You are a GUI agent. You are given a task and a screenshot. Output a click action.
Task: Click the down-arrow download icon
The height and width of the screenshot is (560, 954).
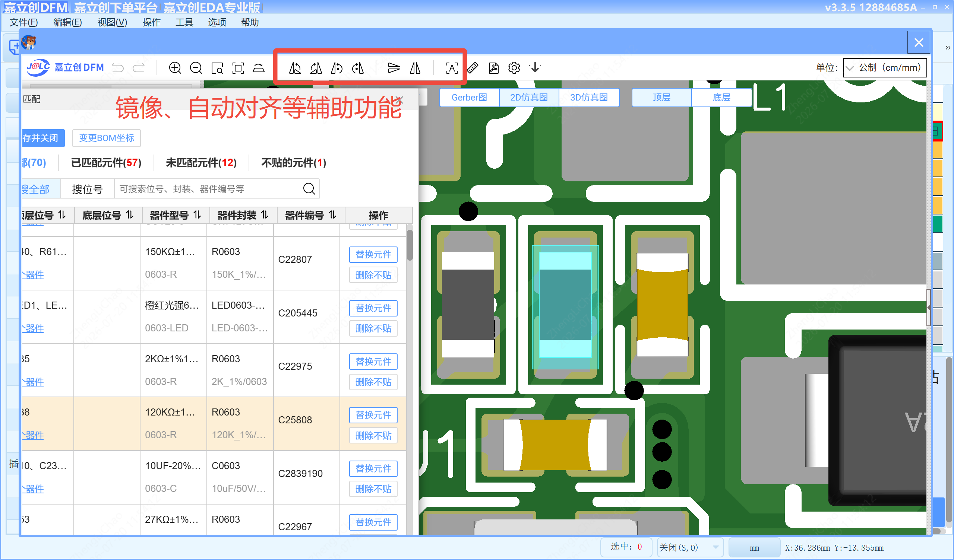click(535, 68)
